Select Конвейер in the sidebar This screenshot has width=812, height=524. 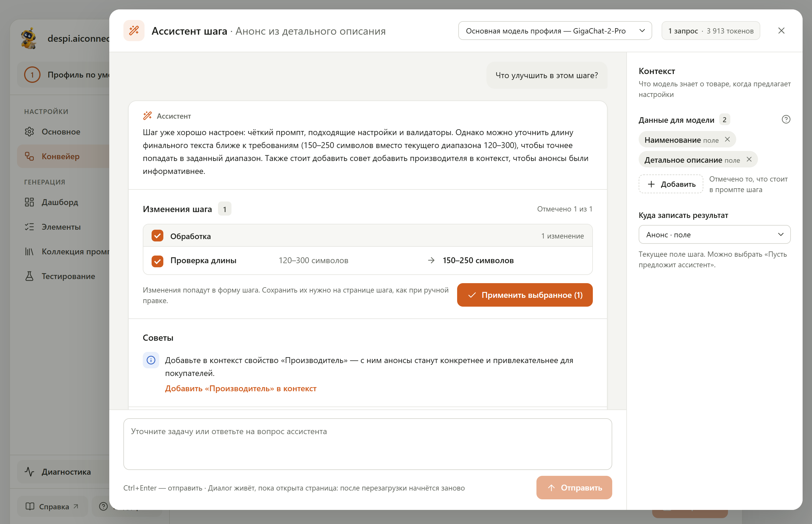[x=63, y=156]
